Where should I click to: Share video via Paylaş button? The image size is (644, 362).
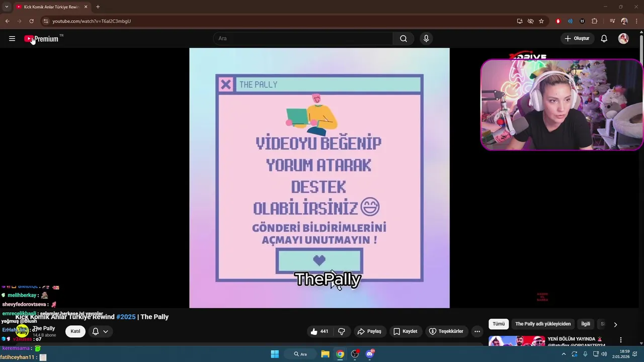point(369,331)
